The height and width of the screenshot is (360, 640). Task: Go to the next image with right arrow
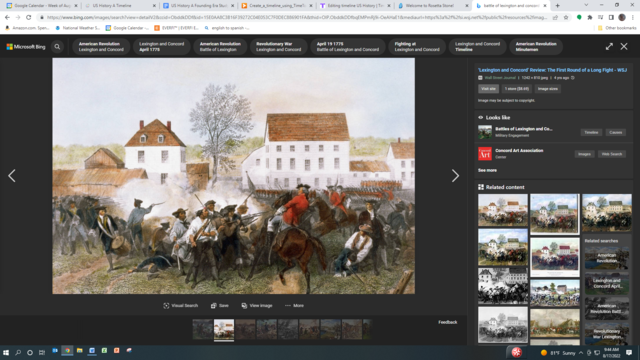(x=455, y=176)
